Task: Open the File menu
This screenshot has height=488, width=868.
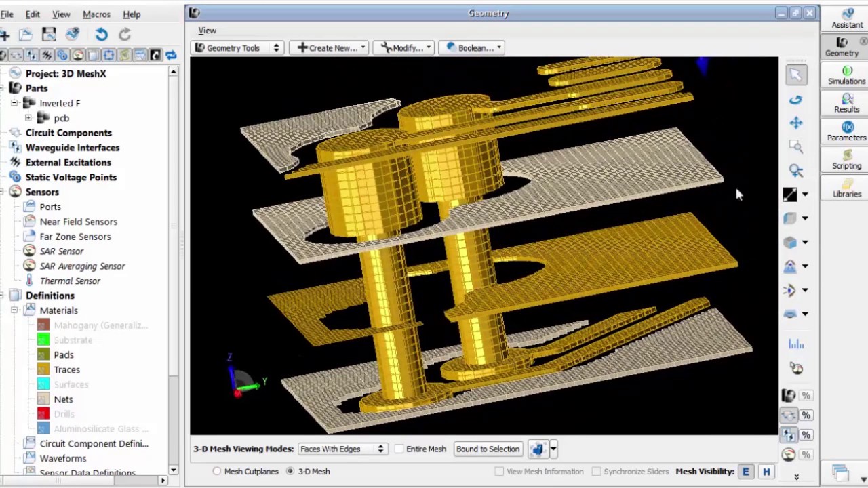Action: tap(7, 14)
